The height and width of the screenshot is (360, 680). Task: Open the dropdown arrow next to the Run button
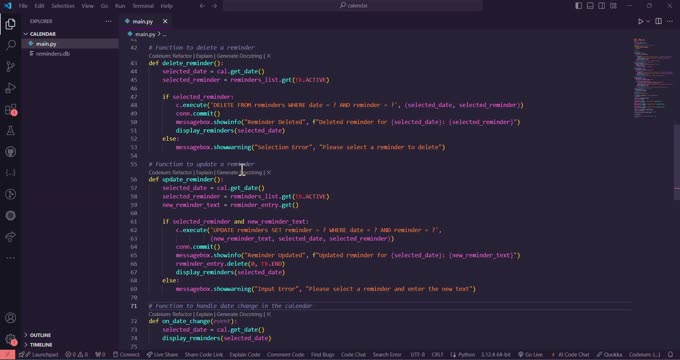[648, 21]
